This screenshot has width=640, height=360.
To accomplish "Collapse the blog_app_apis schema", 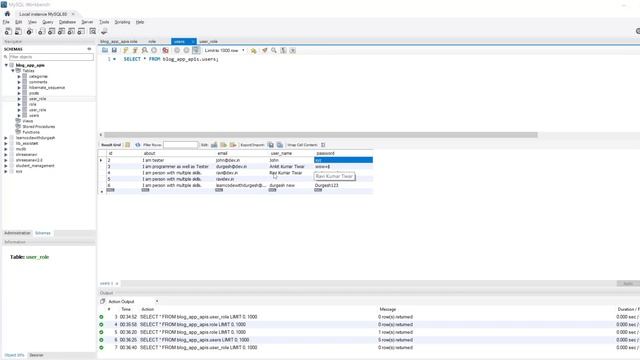I will pos(6,65).
